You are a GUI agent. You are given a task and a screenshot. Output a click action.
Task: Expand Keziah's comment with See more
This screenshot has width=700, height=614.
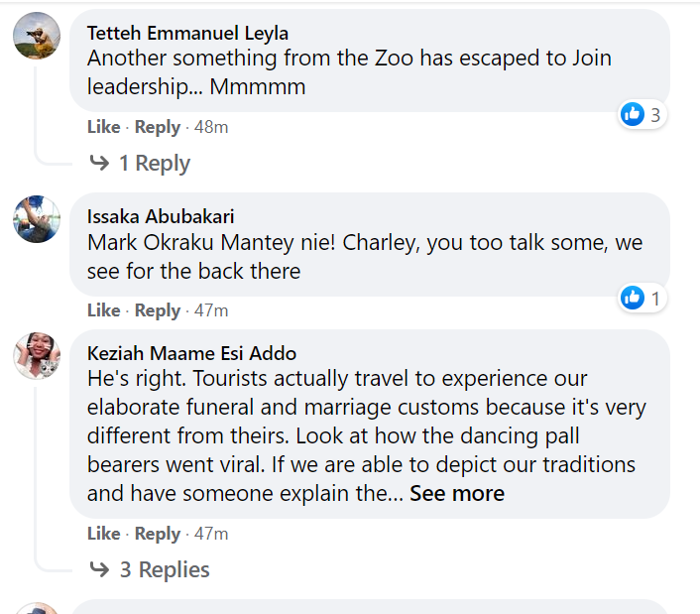tap(457, 494)
